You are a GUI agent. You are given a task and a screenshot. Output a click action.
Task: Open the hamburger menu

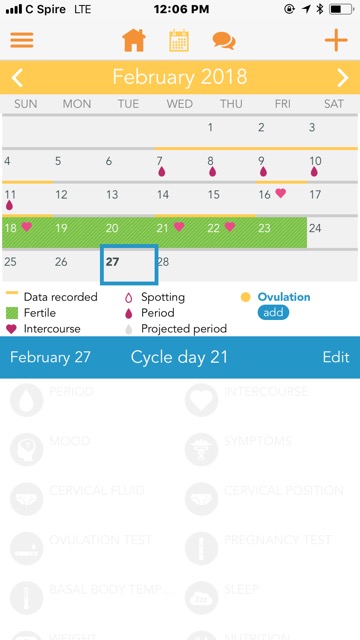tap(22, 40)
